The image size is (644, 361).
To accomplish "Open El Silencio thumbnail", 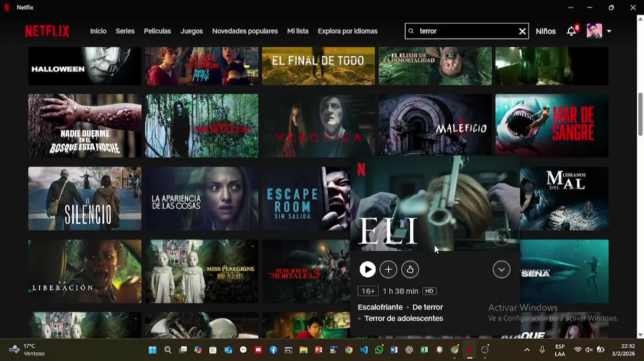I will click(x=85, y=199).
